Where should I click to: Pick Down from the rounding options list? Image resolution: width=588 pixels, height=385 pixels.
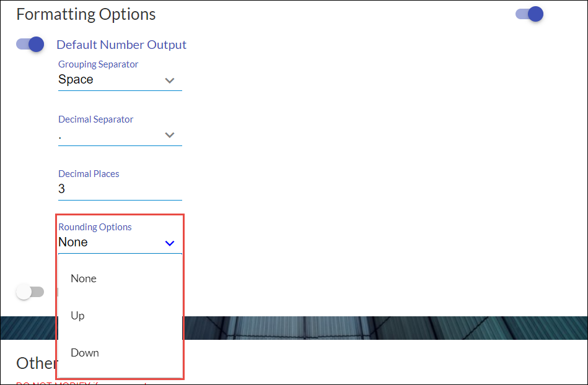coord(85,353)
